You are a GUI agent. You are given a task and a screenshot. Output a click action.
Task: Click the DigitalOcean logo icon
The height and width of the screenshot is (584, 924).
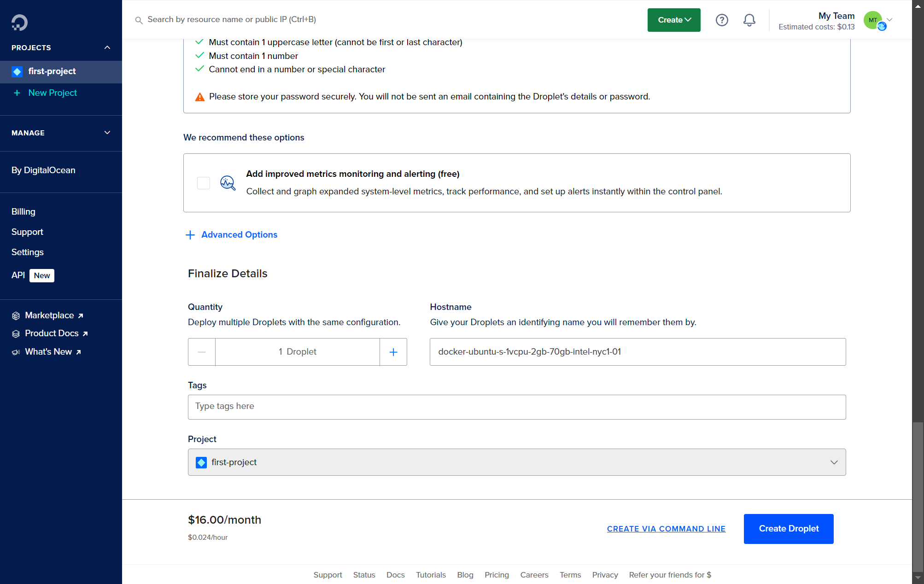(x=19, y=22)
